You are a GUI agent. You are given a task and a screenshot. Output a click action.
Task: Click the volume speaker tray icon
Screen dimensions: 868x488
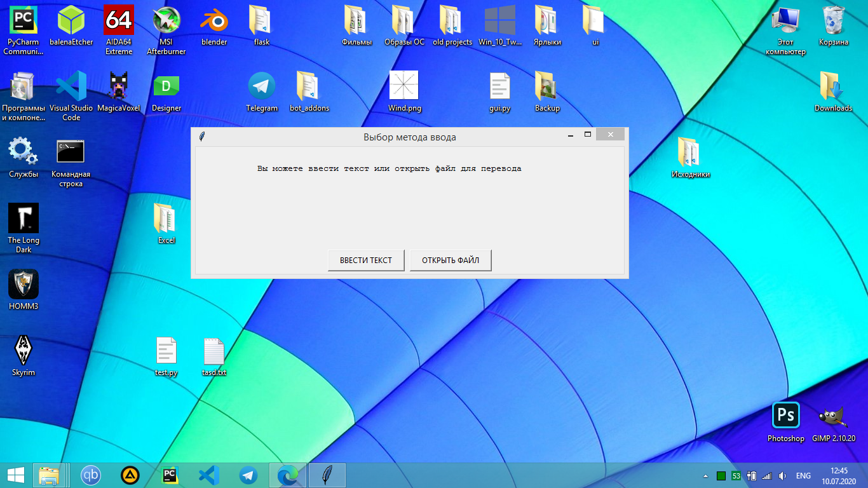[x=783, y=476]
